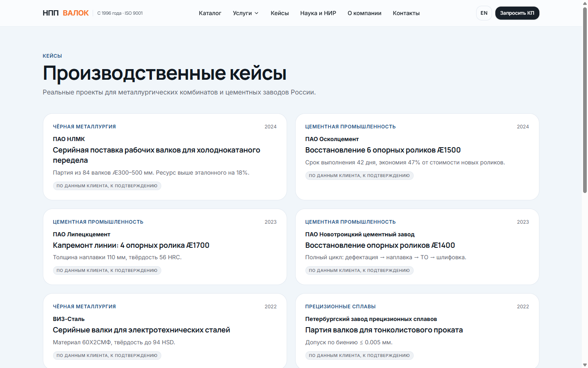Click the Запросить КП button
The image size is (588, 368).
tap(517, 13)
